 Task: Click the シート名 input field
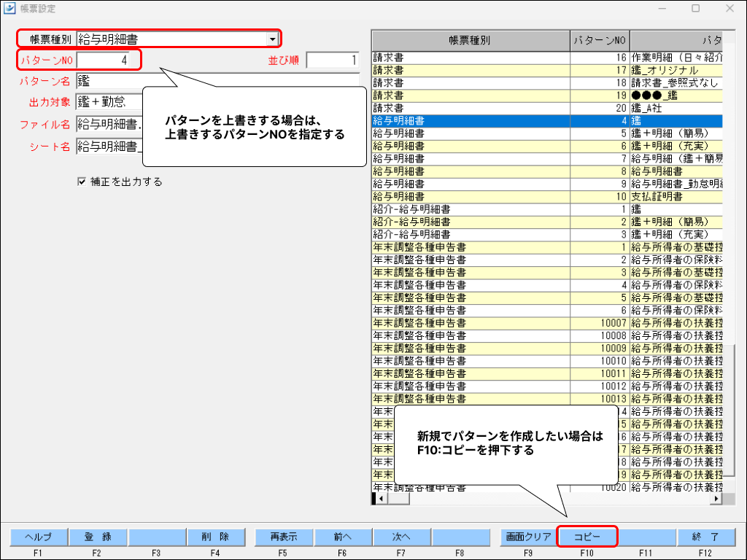(x=109, y=146)
